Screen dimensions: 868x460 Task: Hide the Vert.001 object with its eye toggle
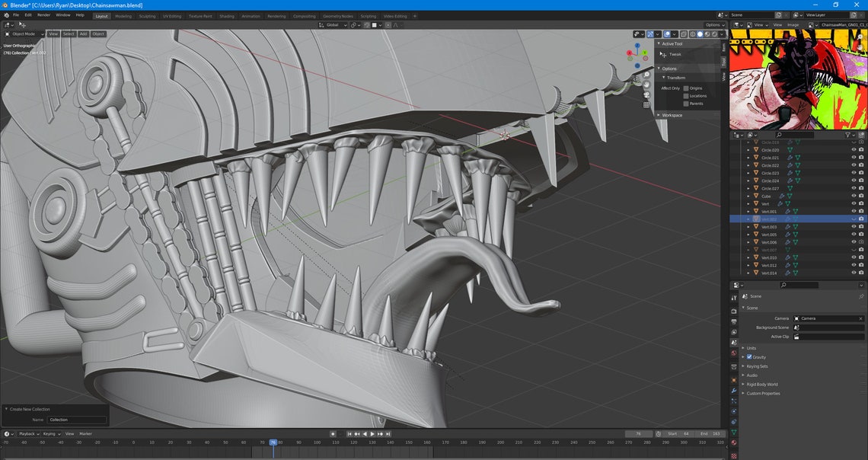[x=853, y=210]
